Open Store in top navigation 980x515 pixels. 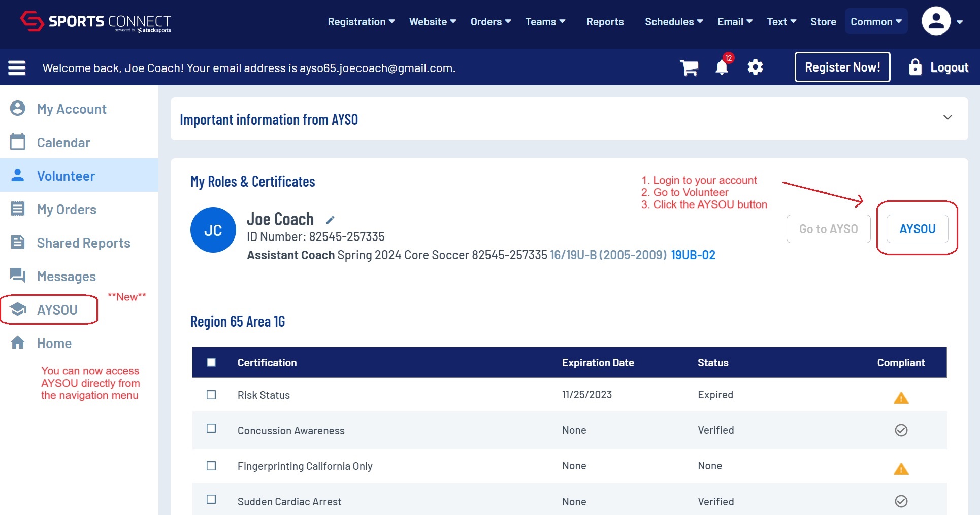click(x=823, y=22)
